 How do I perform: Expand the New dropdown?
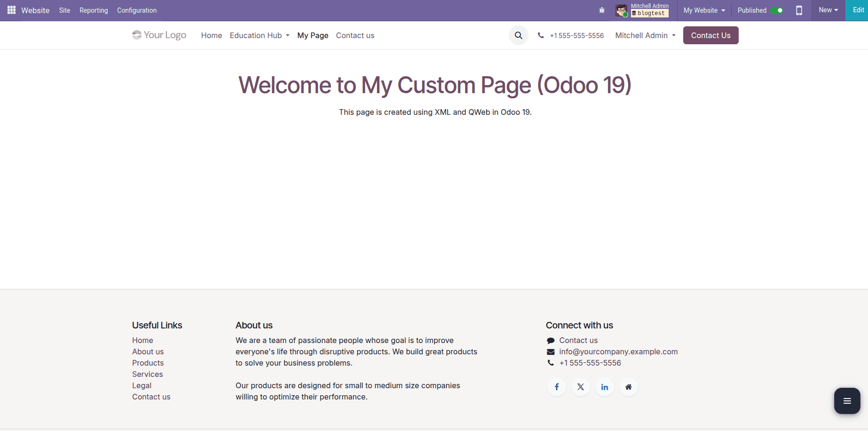828,10
